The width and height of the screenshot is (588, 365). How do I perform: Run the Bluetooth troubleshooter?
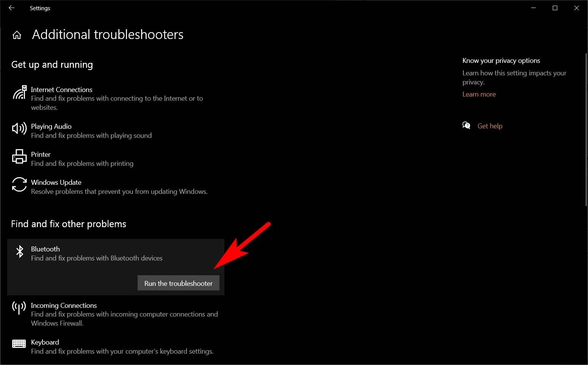[178, 283]
